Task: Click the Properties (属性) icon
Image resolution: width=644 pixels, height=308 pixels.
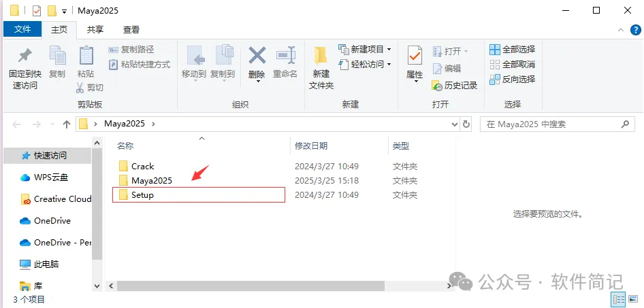Action: pyautogui.click(x=415, y=56)
